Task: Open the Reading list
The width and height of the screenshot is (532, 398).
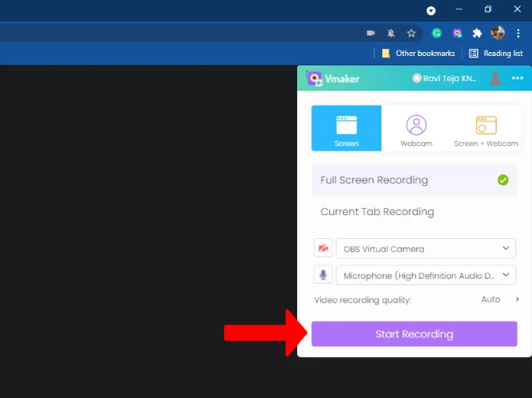Action: (496, 54)
